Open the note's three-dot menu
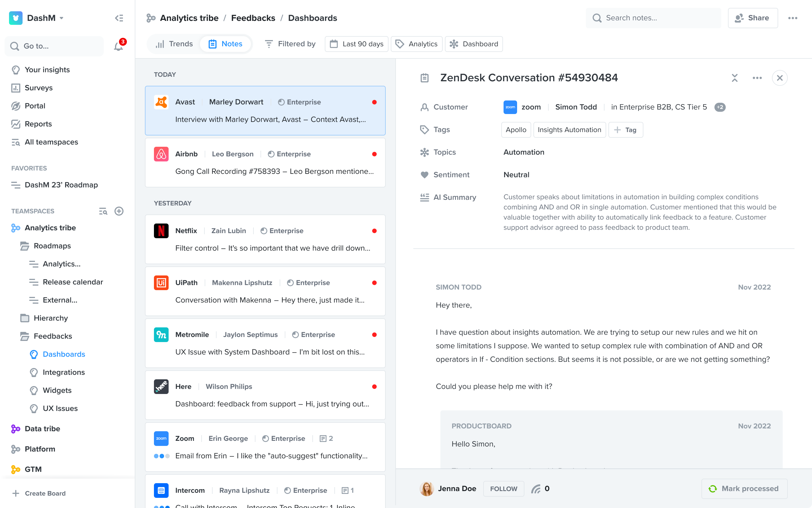This screenshot has height=508, width=812. click(x=757, y=78)
